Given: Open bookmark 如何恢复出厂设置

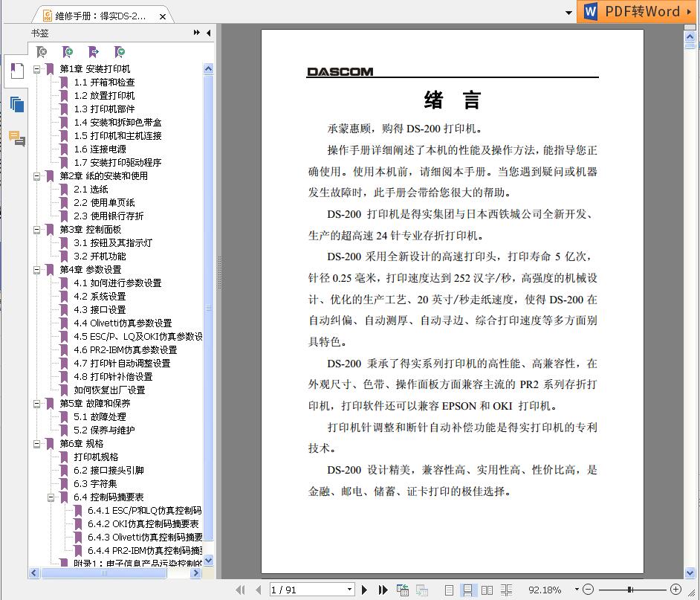Looking at the screenshot, I should 109,390.
